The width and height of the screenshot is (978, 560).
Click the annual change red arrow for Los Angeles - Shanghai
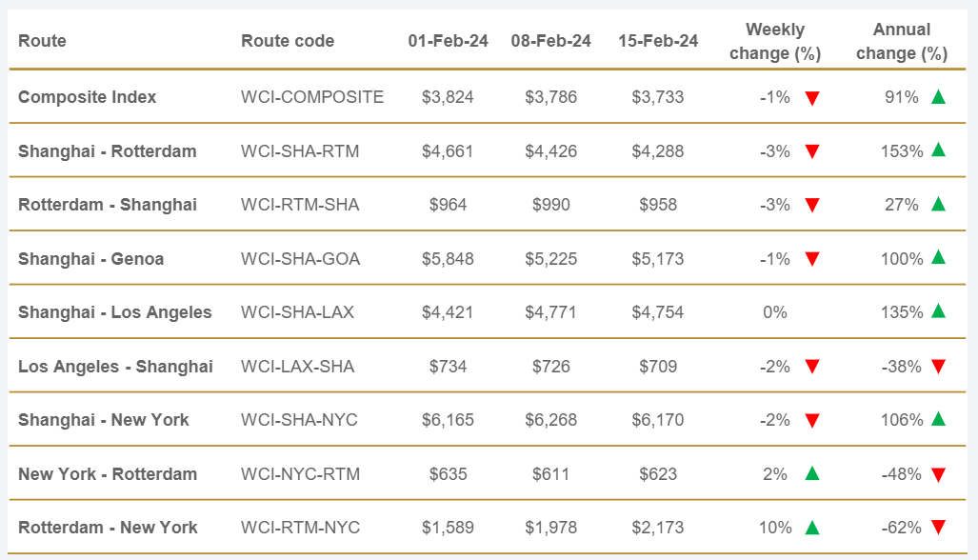(x=938, y=367)
